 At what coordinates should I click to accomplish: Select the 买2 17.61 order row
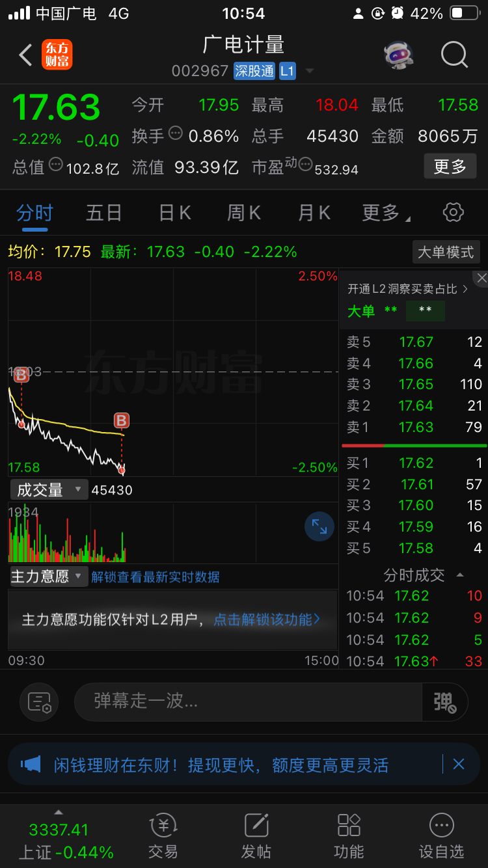tap(414, 485)
